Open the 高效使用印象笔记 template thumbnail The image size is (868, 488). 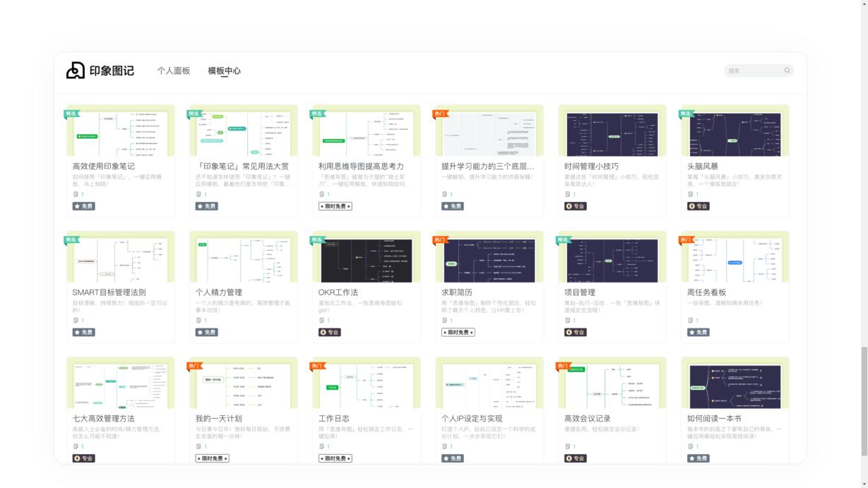point(121,131)
